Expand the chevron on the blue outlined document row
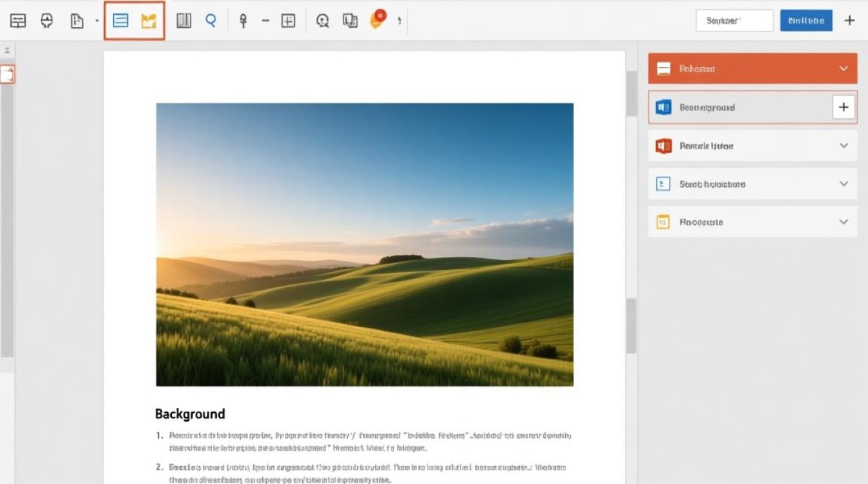Image resolution: width=868 pixels, height=484 pixels. 843,184
